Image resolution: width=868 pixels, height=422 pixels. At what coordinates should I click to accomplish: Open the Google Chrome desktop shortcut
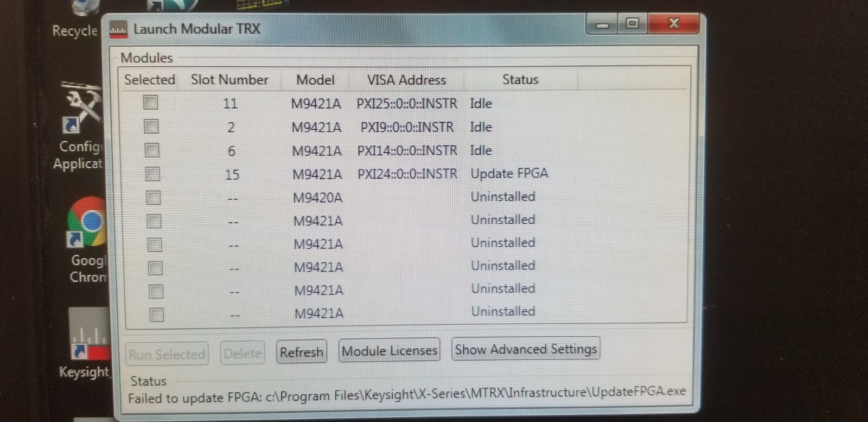pos(87,223)
